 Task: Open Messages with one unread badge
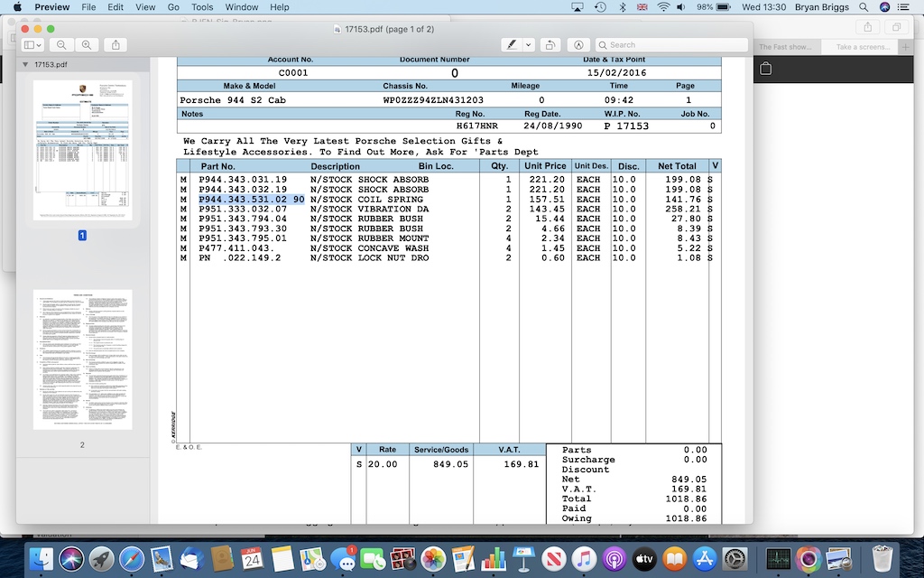343,558
